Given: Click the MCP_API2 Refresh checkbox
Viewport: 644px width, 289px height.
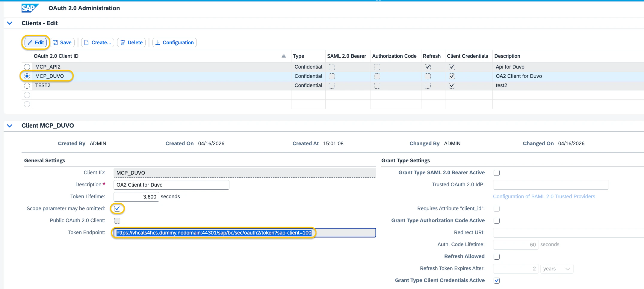Looking at the screenshot, I should tap(428, 67).
